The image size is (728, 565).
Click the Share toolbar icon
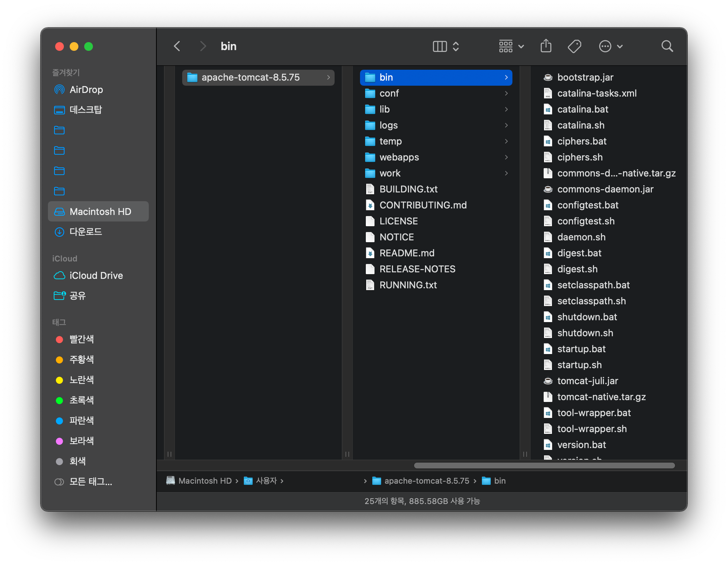click(x=546, y=46)
